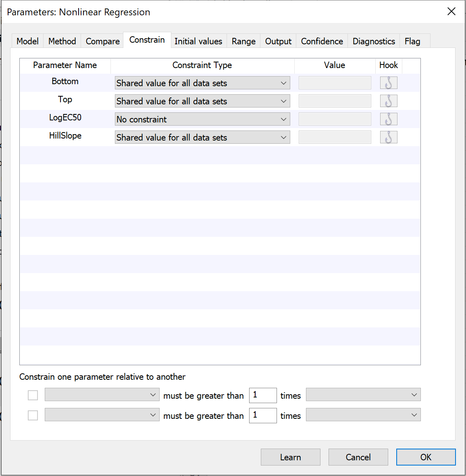The image size is (466, 476).
Task: Click the HillSlope row hook icon
Action: pyautogui.click(x=389, y=137)
